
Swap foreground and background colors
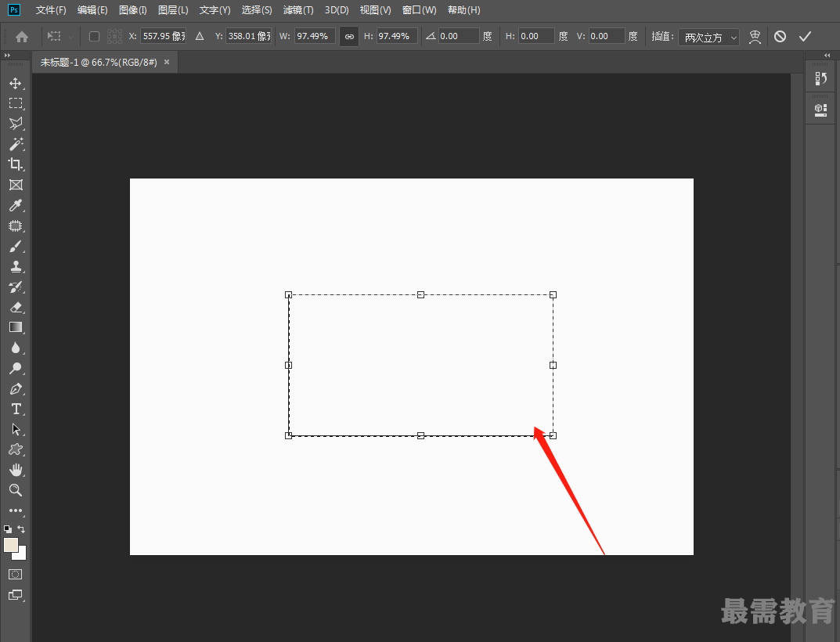pos(21,529)
